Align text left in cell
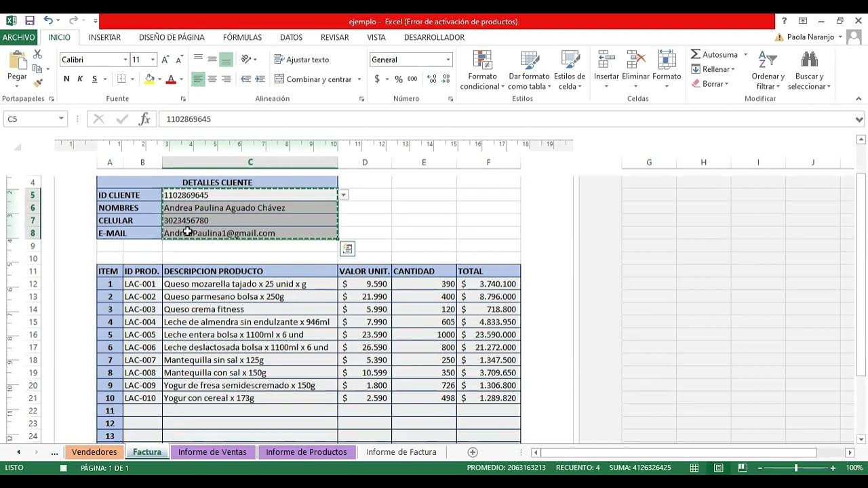 [x=198, y=79]
